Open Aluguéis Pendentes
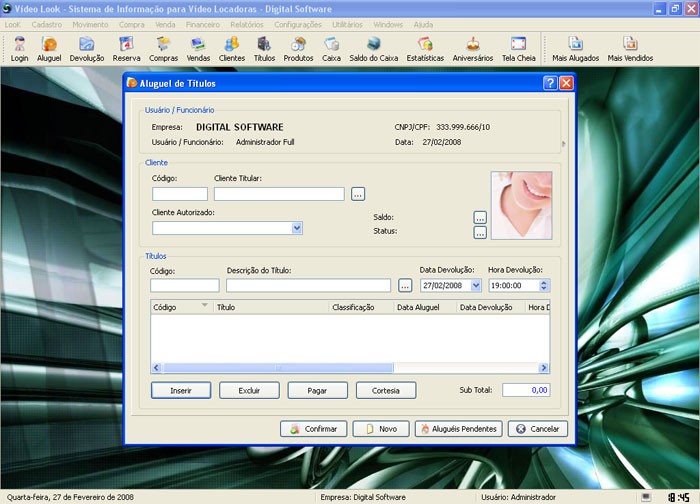The image size is (700, 504). (458, 429)
